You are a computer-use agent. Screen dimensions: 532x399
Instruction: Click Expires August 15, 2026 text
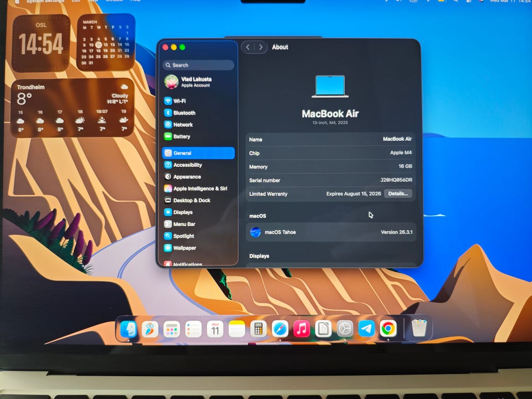pos(354,194)
